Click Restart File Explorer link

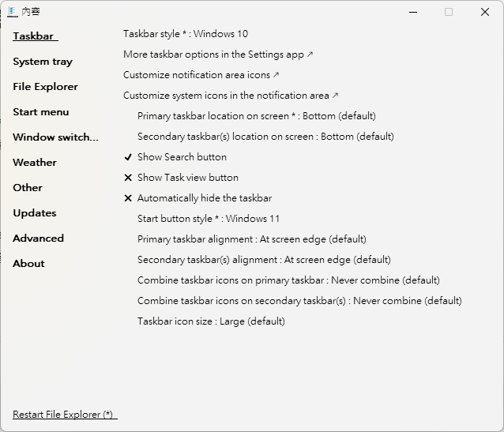63,415
